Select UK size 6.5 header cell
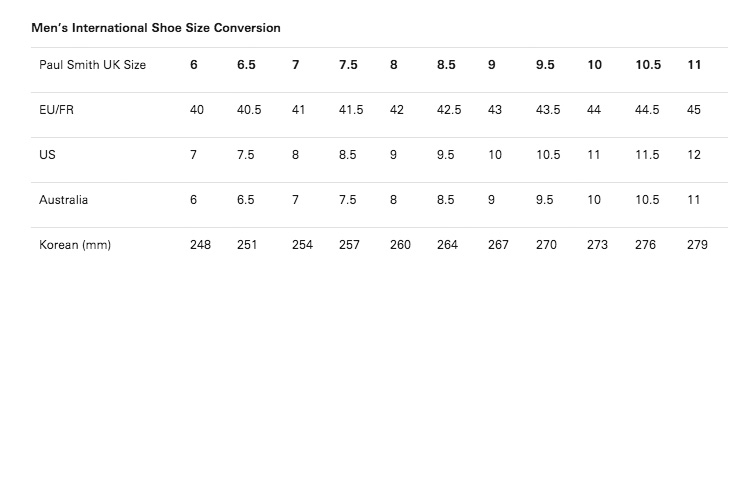The image size is (750, 500). (246, 65)
